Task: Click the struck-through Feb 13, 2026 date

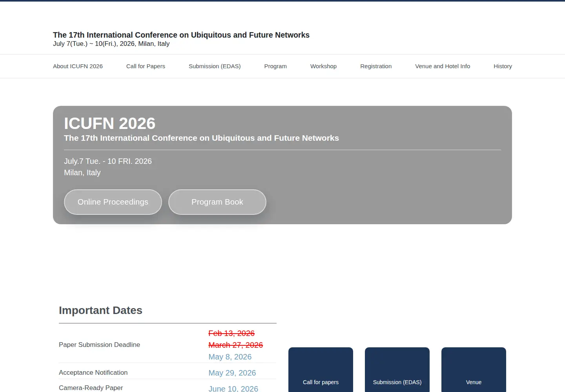Action: [x=231, y=333]
